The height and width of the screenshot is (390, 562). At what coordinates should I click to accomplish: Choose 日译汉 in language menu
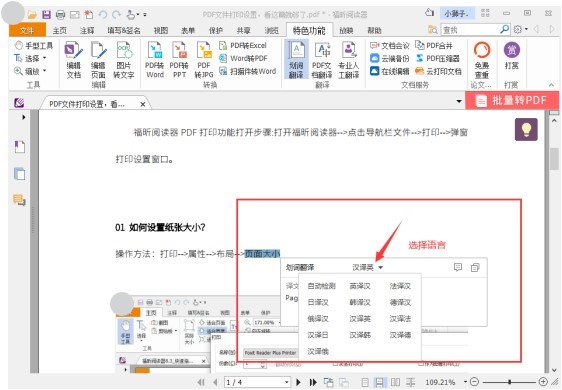[318, 302]
